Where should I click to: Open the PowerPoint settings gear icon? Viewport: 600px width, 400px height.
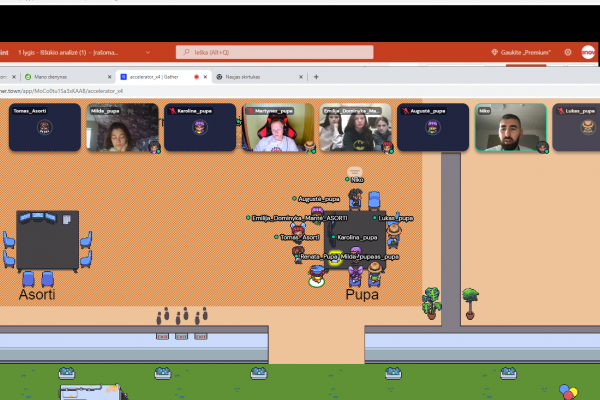pyautogui.click(x=568, y=52)
